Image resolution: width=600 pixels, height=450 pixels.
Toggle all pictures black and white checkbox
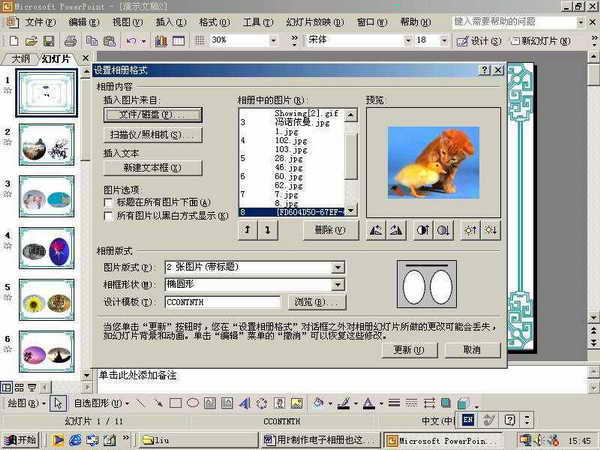tap(109, 214)
